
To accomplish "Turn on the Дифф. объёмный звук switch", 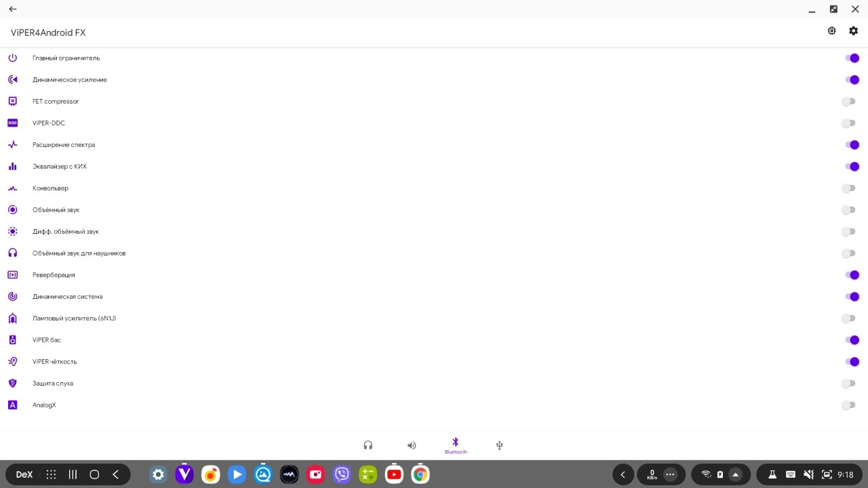I will pos(848,232).
